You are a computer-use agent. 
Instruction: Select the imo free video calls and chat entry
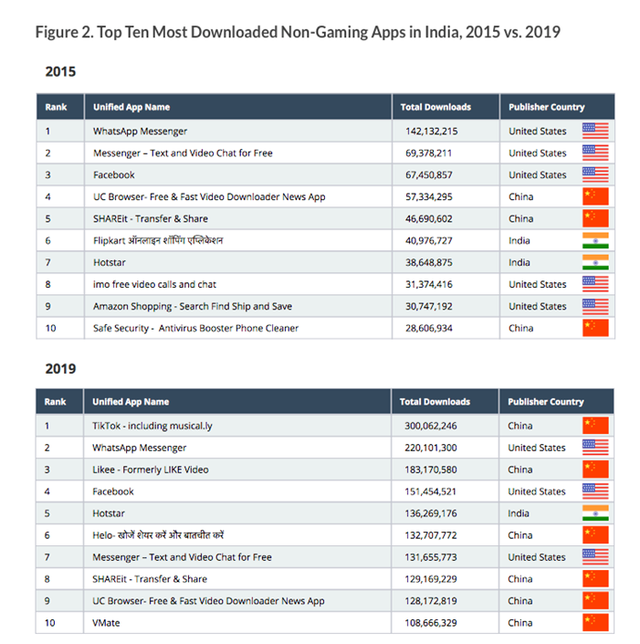point(154,284)
